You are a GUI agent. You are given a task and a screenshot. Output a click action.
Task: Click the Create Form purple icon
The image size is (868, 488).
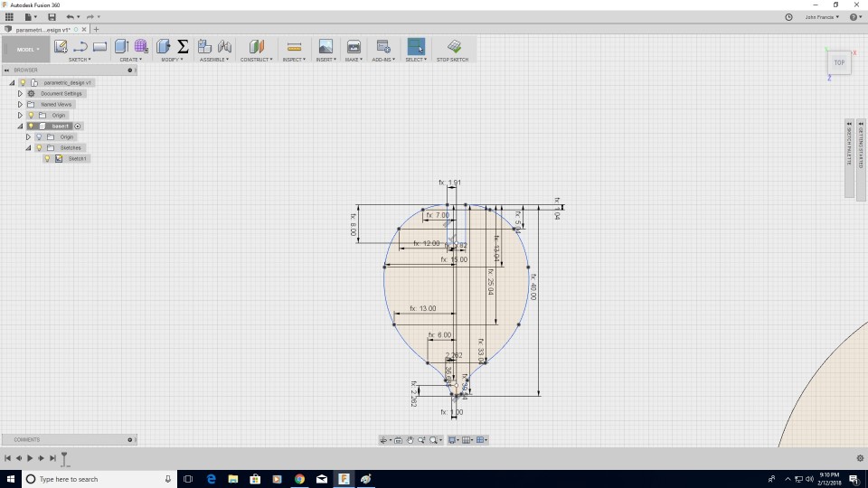[x=141, y=46]
